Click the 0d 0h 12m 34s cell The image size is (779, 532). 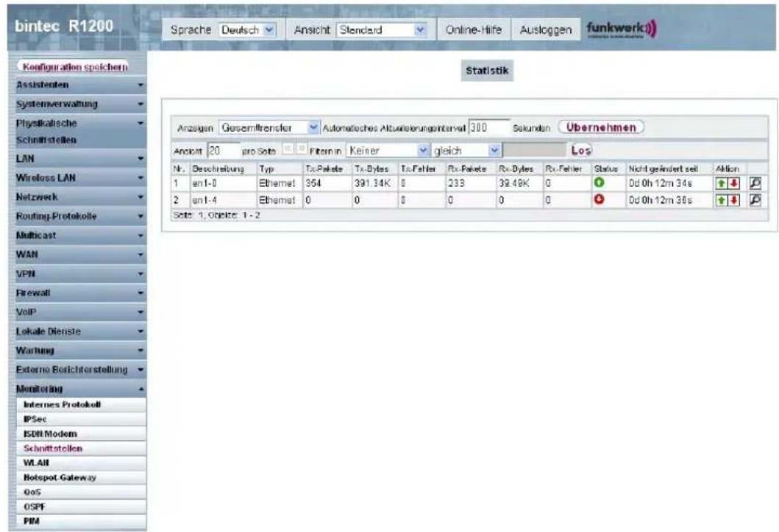click(669, 183)
